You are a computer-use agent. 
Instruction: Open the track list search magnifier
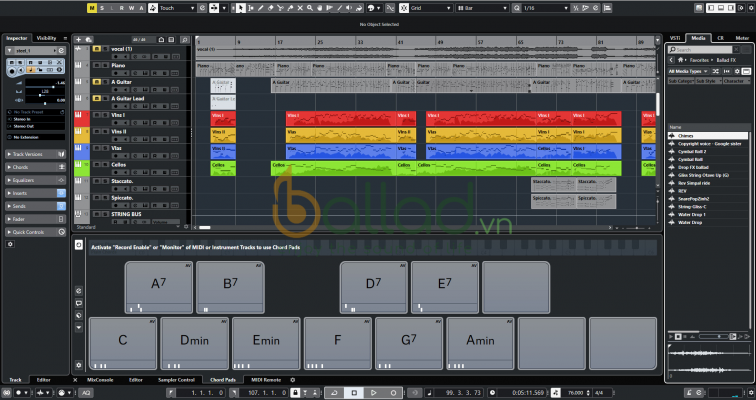point(184,40)
